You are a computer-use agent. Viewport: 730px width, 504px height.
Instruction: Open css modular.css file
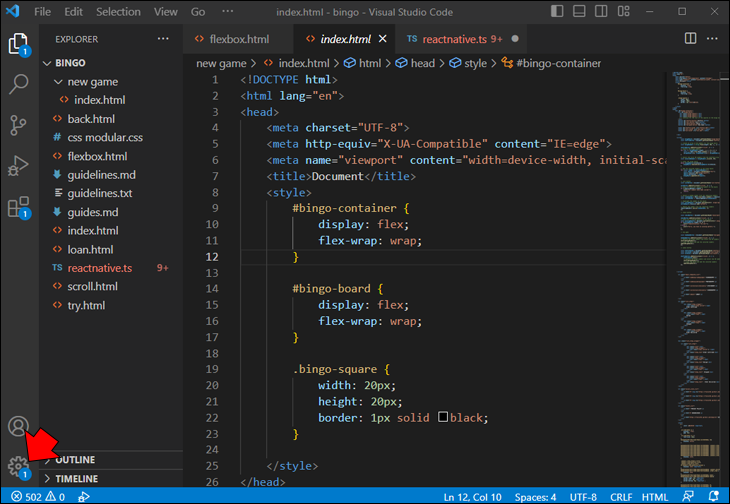click(x=105, y=138)
